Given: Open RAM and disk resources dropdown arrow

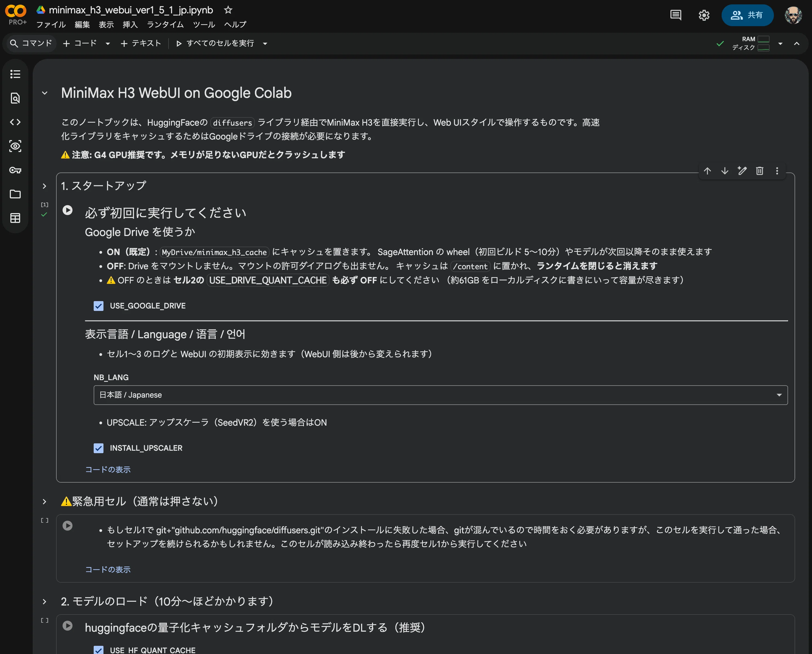Looking at the screenshot, I should 780,44.
